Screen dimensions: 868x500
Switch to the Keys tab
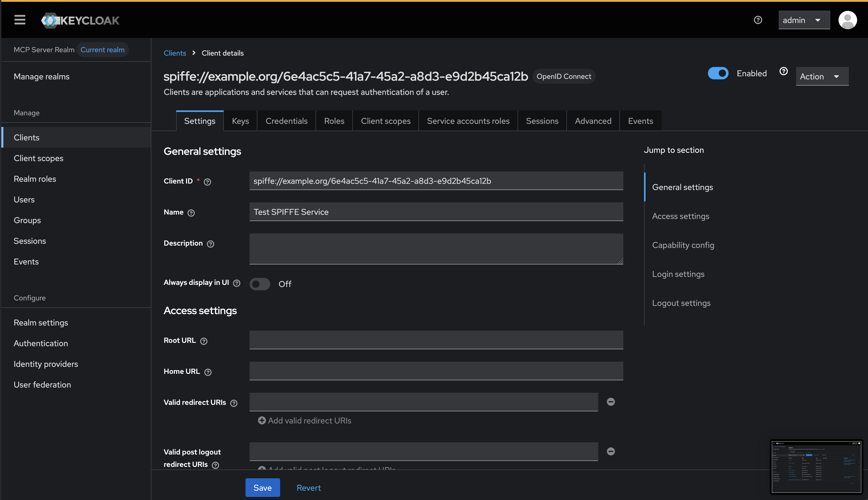[x=240, y=121]
